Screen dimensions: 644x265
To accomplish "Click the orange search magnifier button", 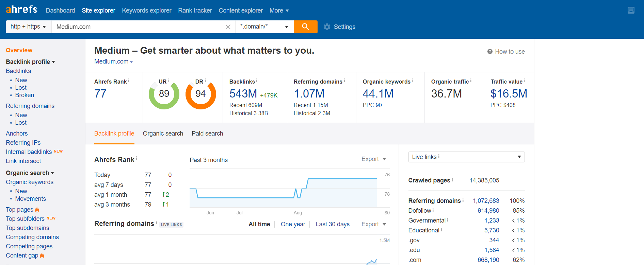I will coord(305,27).
